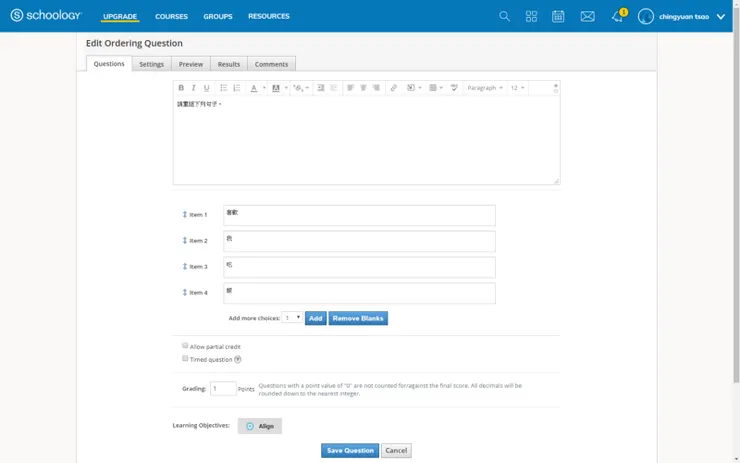Enable Allow partial credit checkbox
This screenshot has width=740, height=463.
(185, 345)
